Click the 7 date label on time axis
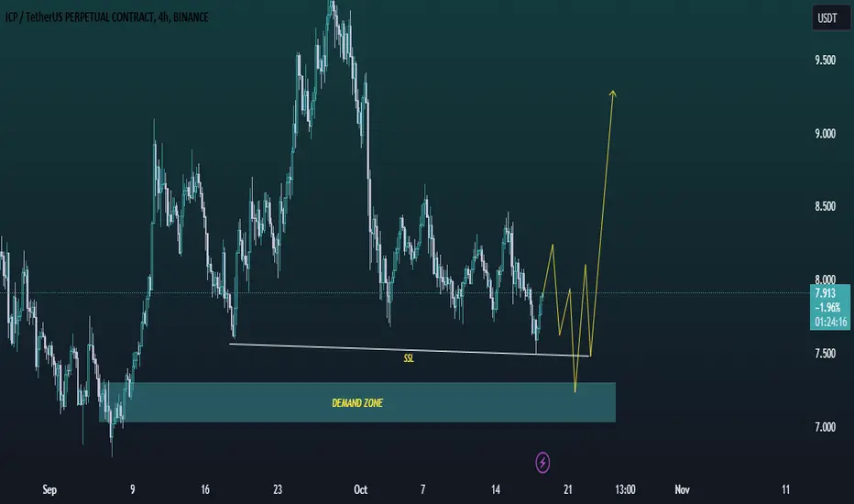The image size is (854, 504). pyautogui.click(x=422, y=490)
